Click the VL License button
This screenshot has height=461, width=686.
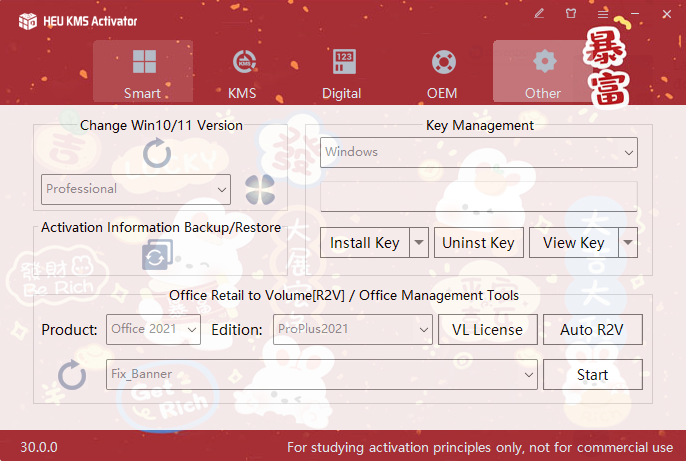click(x=488, y=329)
